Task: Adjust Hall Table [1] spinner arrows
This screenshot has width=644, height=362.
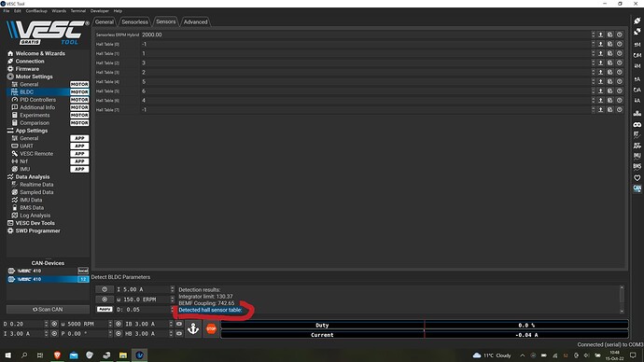Action: [593, 54]
